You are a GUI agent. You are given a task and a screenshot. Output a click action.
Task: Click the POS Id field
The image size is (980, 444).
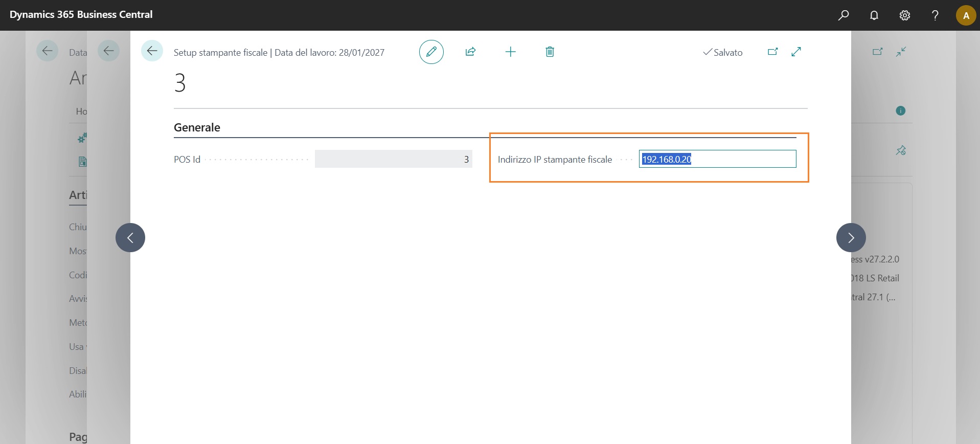click(x=393, y=159)
